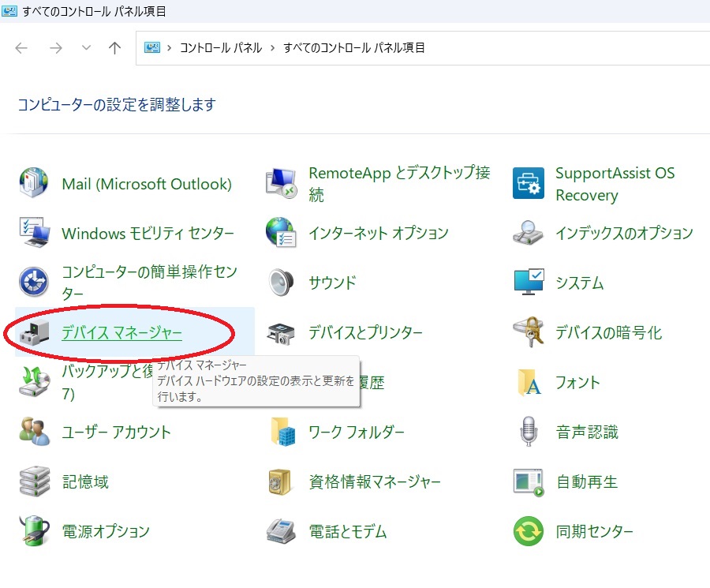Viewport: 710px width, 588px height.
Task: Click the 記憶域 disk stack icon
Action: pyautogui.click(x=34, y=481)
